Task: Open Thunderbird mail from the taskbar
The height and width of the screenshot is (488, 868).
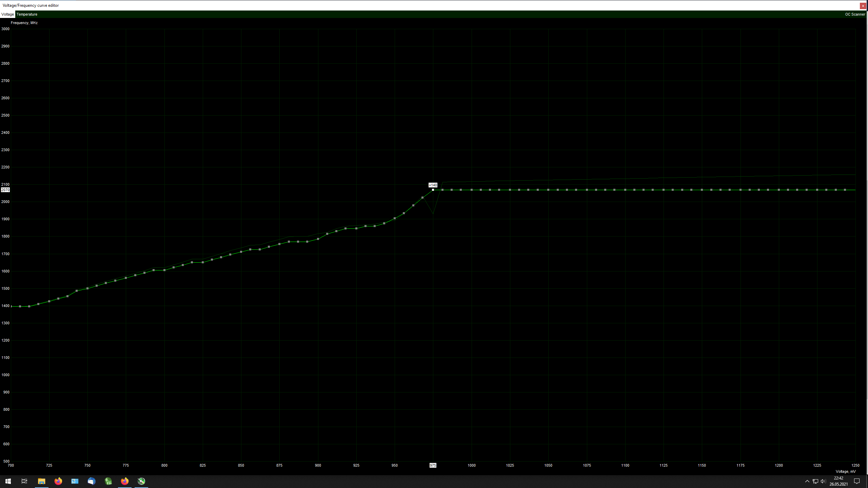Action: pos(92,481)
